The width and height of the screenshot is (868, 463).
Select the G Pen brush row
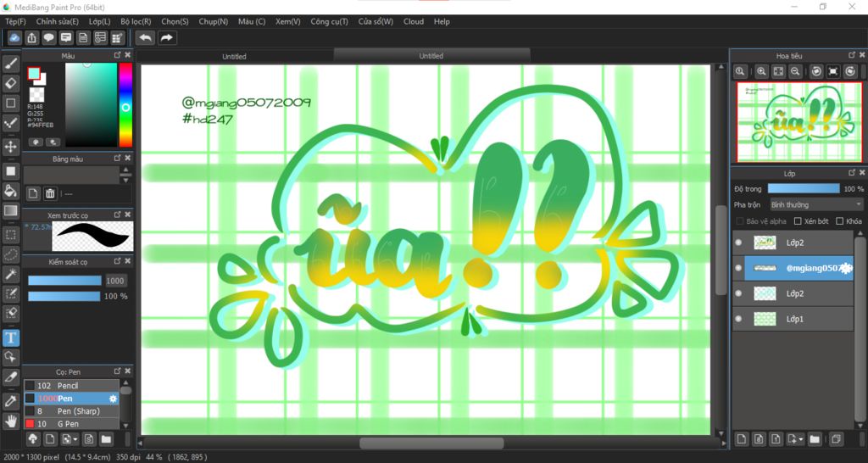click(x=71, y=424)
